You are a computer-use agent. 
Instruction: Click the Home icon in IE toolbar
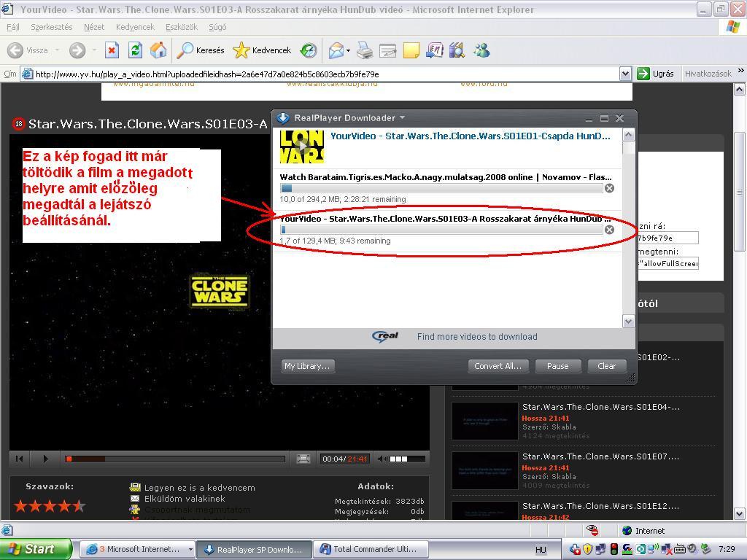point(158,50)
